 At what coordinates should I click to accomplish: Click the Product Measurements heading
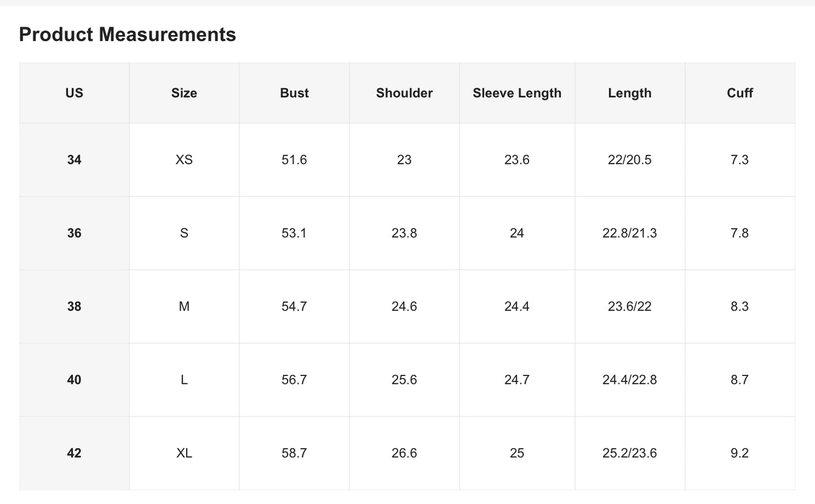pos(127,35)
